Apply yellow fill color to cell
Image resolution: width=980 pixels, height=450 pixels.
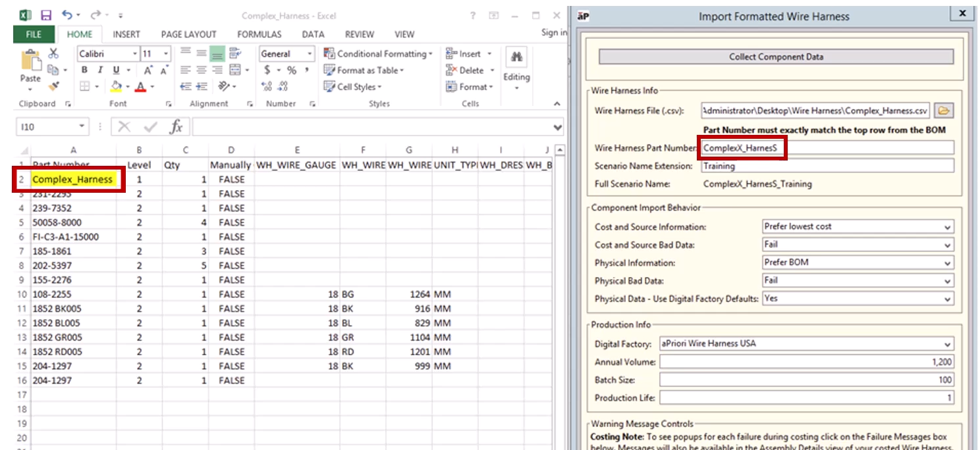[116, 87]
